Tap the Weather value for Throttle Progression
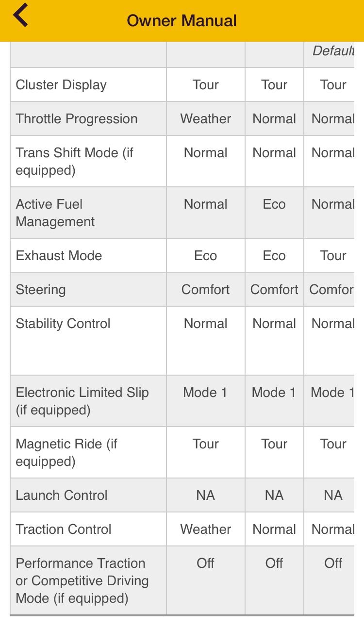 tap(205, 118)
